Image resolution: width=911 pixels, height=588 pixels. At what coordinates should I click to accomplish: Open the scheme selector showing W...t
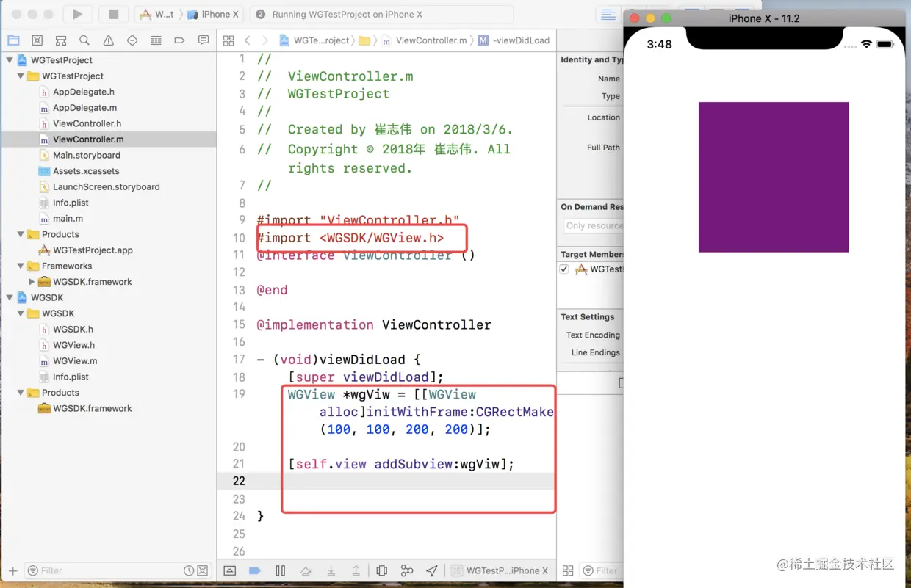pyautogui.click(x=157, y=15)
